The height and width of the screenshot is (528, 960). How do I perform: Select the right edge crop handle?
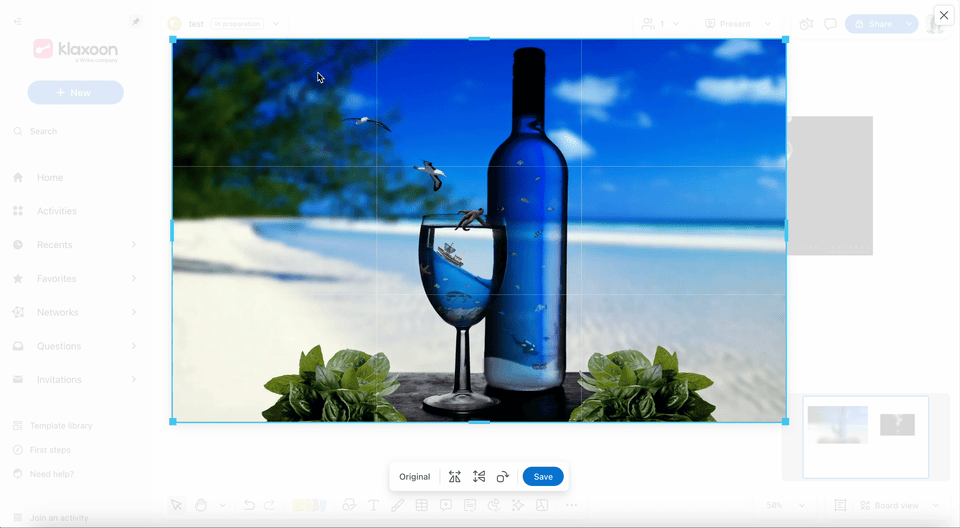(x=786, y=231)
